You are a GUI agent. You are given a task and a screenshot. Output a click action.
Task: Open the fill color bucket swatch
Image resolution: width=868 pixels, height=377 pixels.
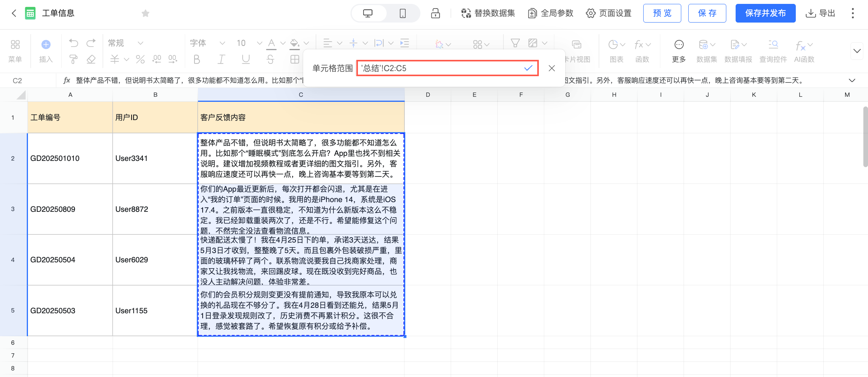tap(295, 43)
